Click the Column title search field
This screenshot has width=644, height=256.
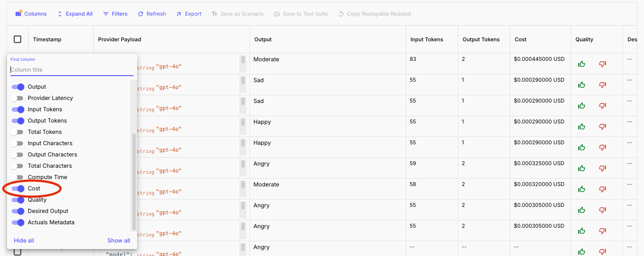point(72,70)
